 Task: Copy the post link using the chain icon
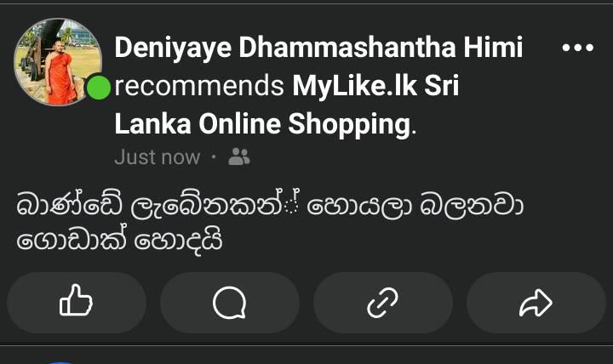click(383, 302)
